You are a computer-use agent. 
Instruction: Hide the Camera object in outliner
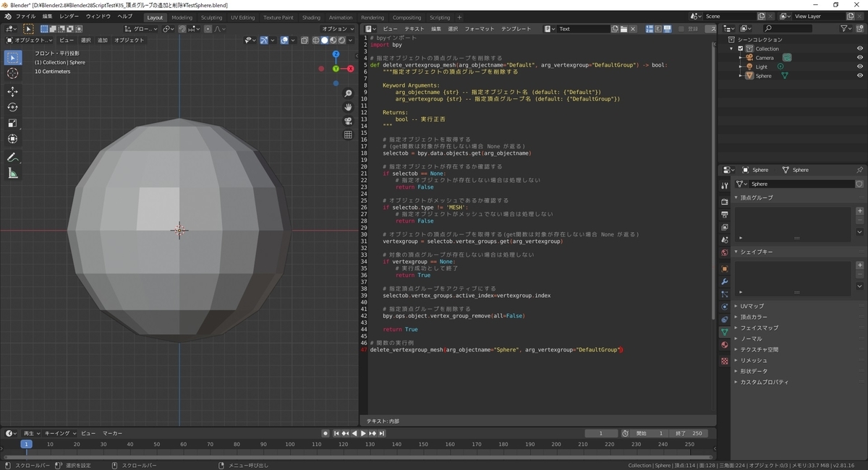(860, 58)
